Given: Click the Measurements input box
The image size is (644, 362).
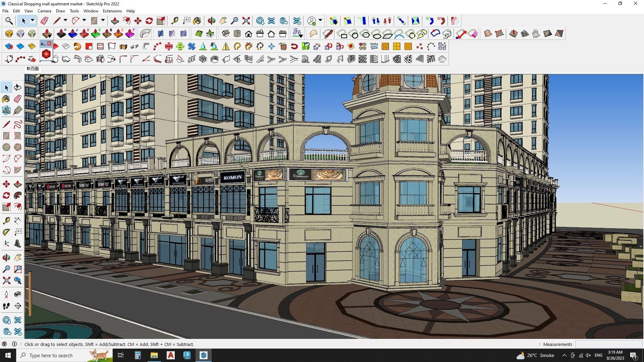Looking at the screenshot, I should [608, 344].
